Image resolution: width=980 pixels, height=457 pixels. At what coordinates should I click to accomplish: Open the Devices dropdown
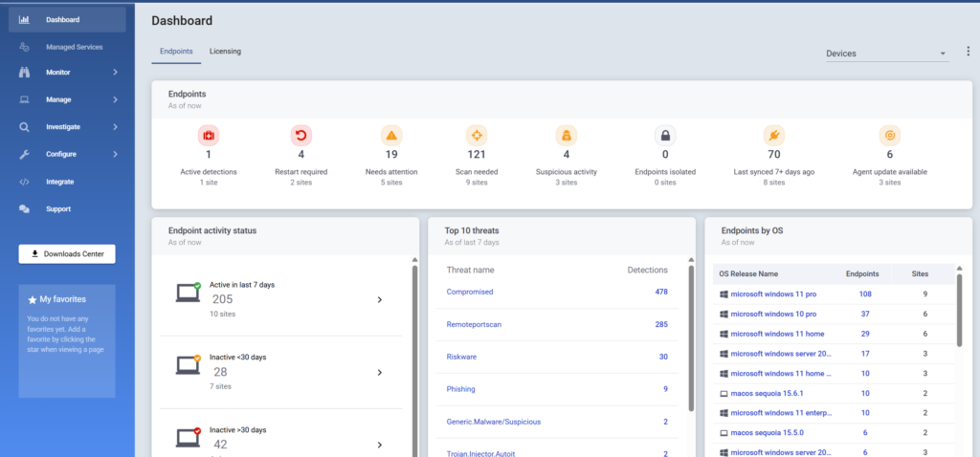pyautogui.click(x=886, y=54)
